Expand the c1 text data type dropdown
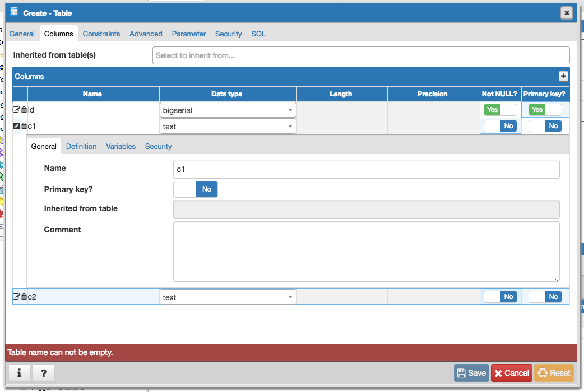584x392 pixels. click(x=228, y=127)
